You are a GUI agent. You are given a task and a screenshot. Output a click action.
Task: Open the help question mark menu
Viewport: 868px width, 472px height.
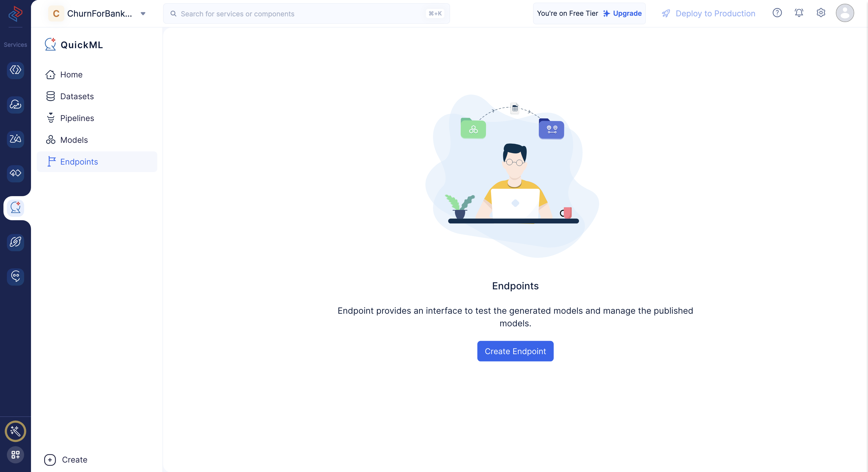pyautogui.click(x=777, y=13)
